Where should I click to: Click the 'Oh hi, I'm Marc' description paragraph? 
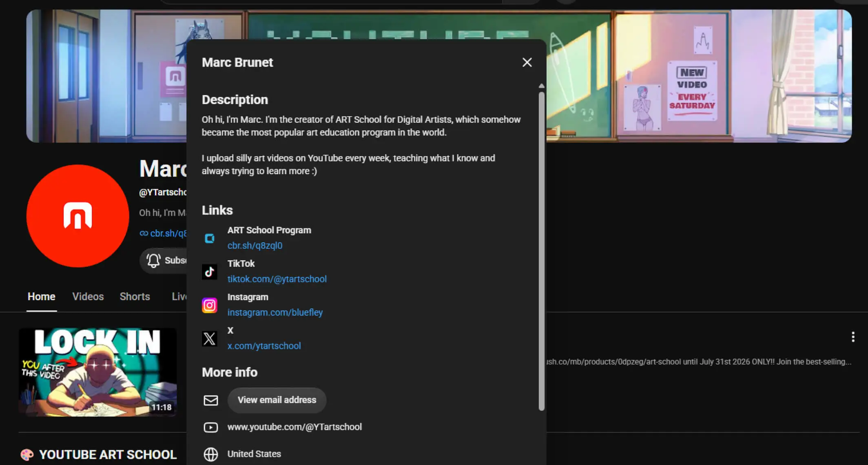pos(361,126)
